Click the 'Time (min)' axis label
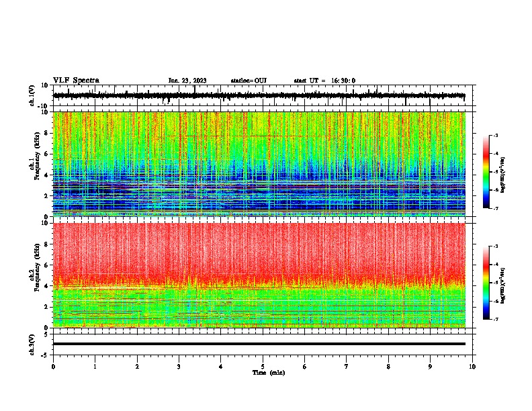Image resolution: width=532 pixels, height=411 pixels. tap(269, 373)
